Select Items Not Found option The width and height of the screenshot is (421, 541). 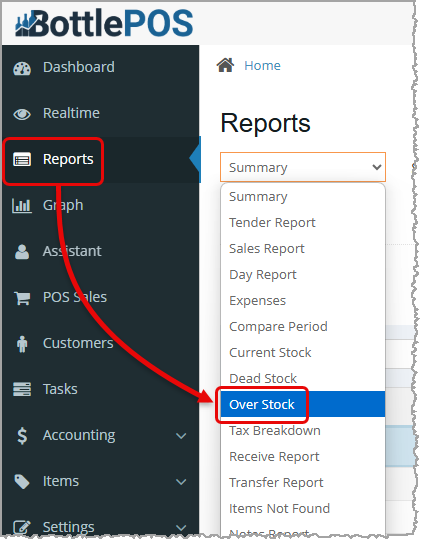click(x=303, y=508)
